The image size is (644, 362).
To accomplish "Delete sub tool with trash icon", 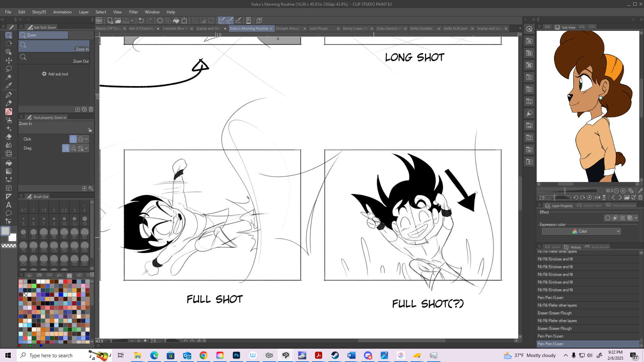I will (91, 109).
